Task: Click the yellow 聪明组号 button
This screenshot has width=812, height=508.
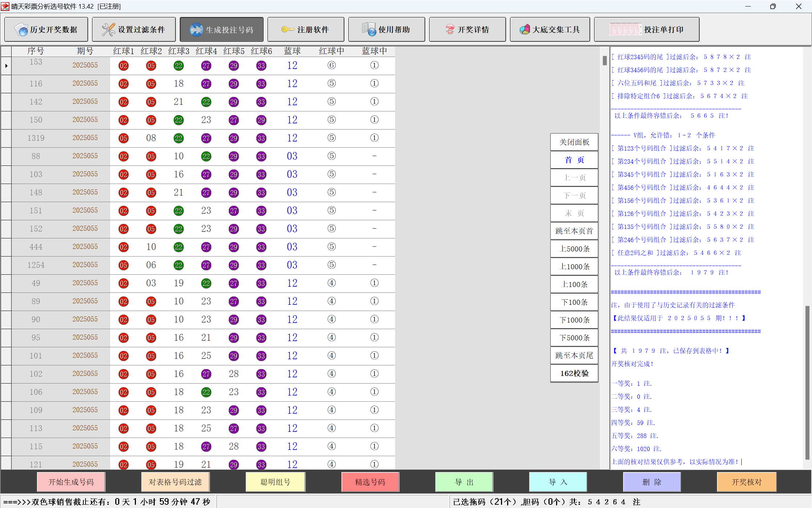Action: point(275,482)
